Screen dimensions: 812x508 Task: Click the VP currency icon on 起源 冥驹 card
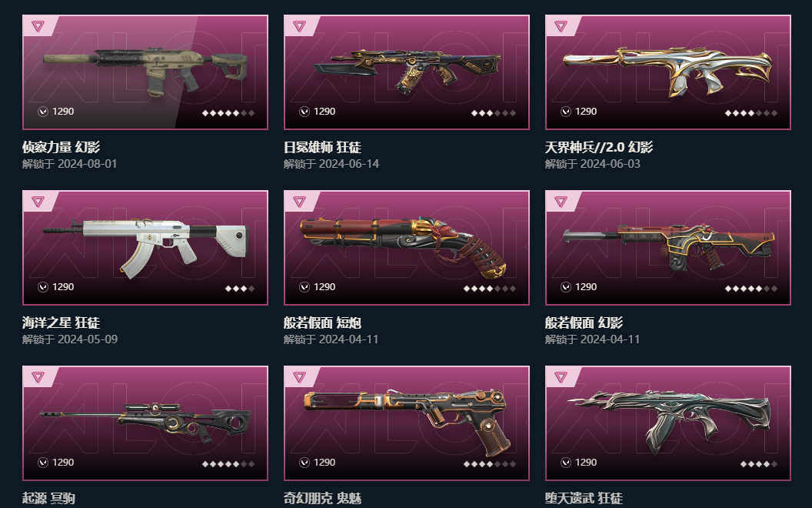pos(43,463)
